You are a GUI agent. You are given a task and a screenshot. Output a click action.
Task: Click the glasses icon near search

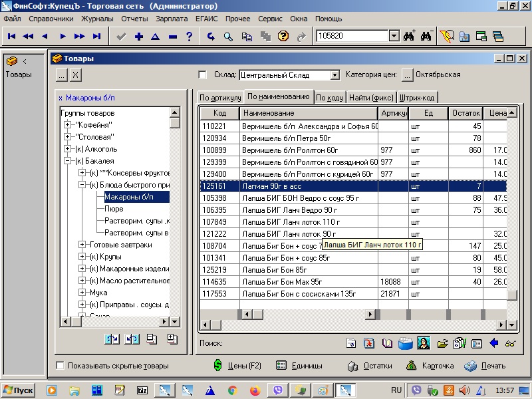pyautogui.click(x=510, y=343)
